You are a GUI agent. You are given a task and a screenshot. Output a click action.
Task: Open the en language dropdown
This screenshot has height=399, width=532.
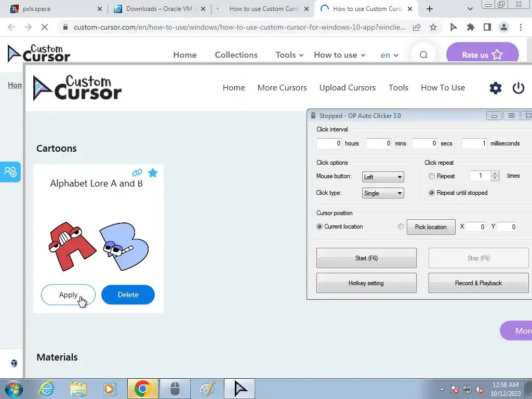pos(389,55)
